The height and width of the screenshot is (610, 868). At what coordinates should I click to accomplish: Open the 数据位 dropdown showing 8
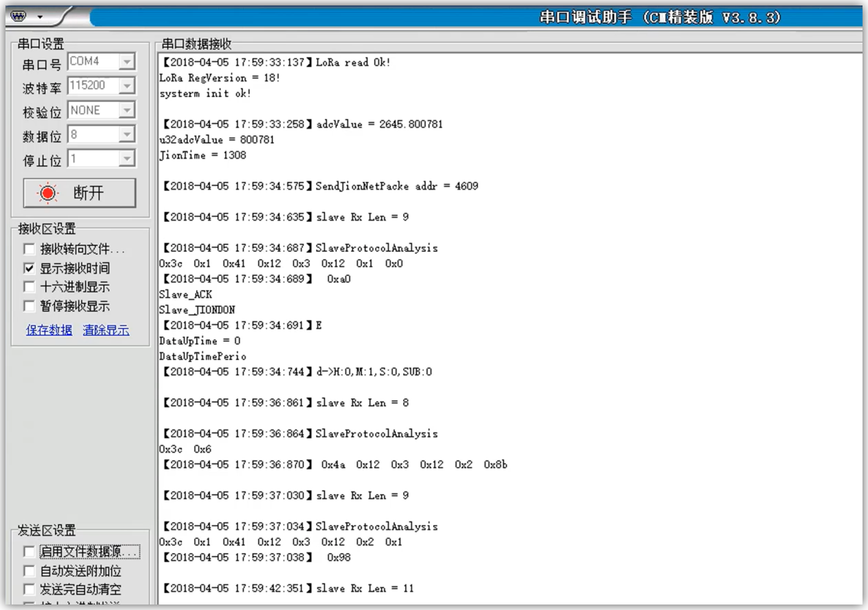pos(127,134)
